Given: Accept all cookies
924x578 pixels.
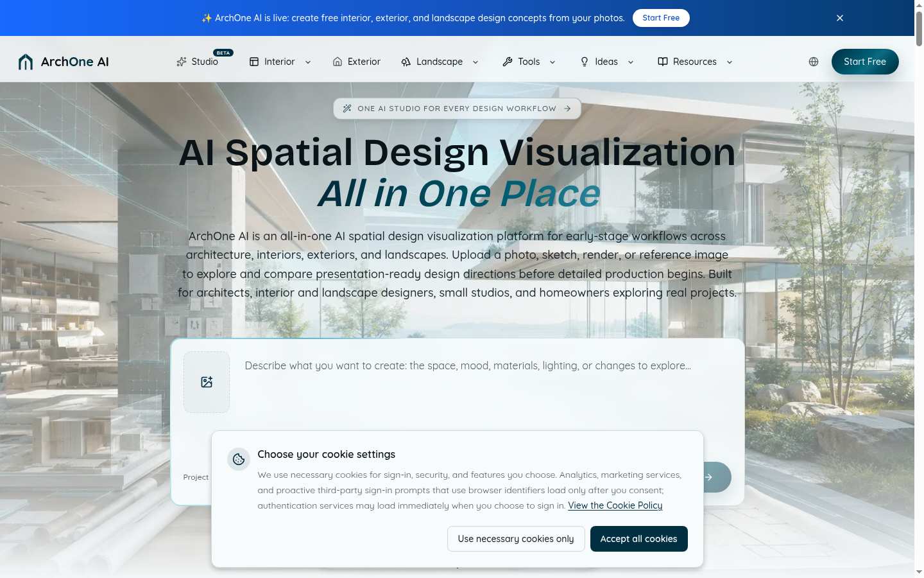Looking at the screenshot, I should click(639, 539).
